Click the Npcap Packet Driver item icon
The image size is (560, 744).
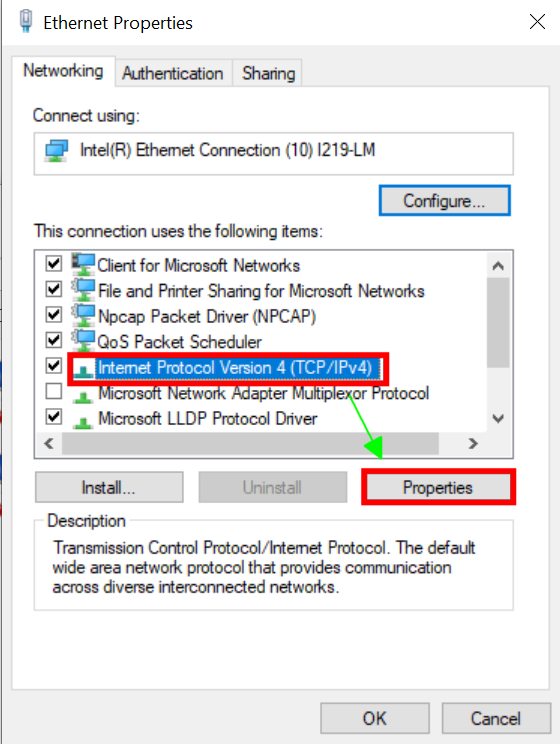pyautogui.click(x=83, y=316)
